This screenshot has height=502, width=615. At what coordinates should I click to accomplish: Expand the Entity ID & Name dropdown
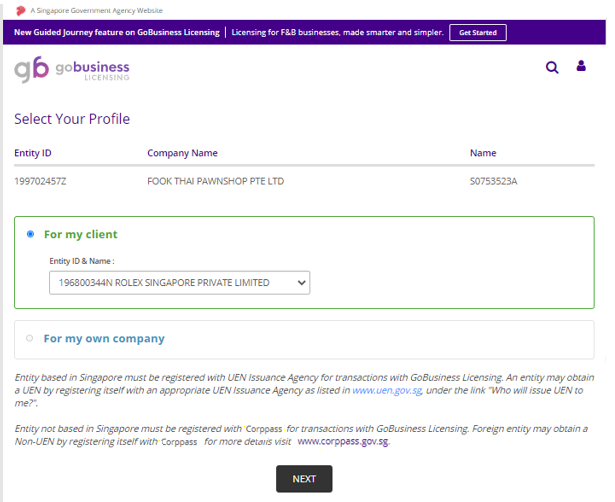point(179,283)
